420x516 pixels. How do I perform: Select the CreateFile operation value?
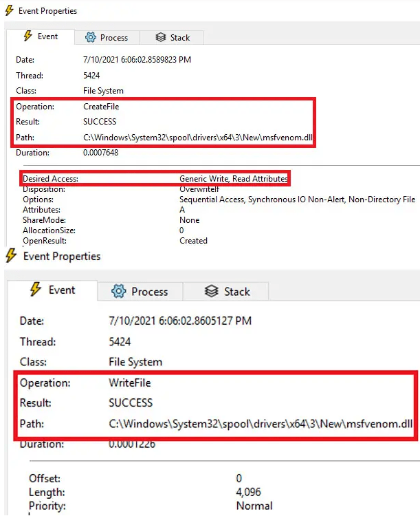click(101, 107)
